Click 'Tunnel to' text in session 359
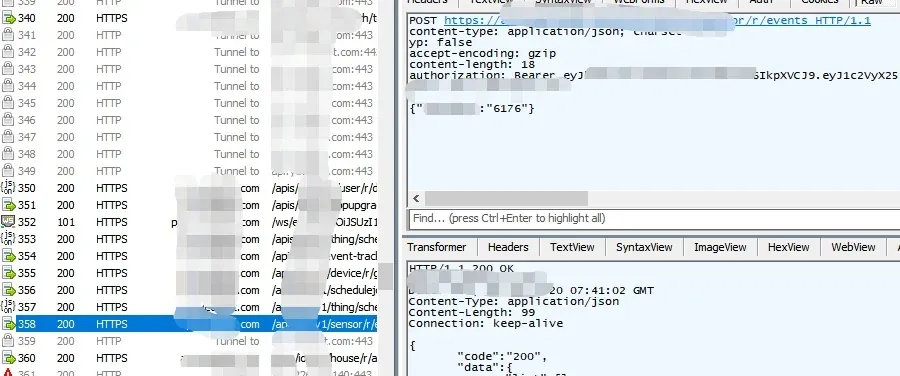The image size is (900, 376). [236, 341]
